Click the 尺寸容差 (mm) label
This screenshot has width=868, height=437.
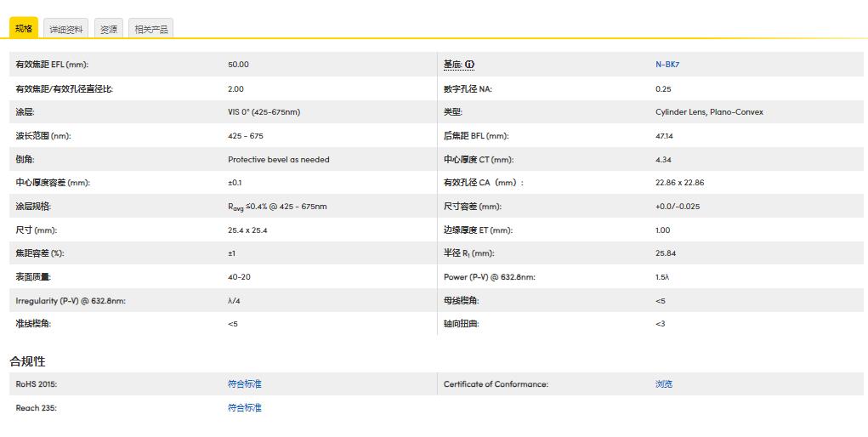(x=472, y=207)
